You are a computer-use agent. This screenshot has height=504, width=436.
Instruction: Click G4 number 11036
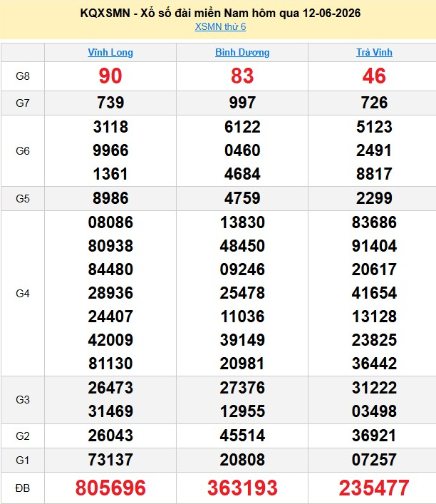point(242,317)
